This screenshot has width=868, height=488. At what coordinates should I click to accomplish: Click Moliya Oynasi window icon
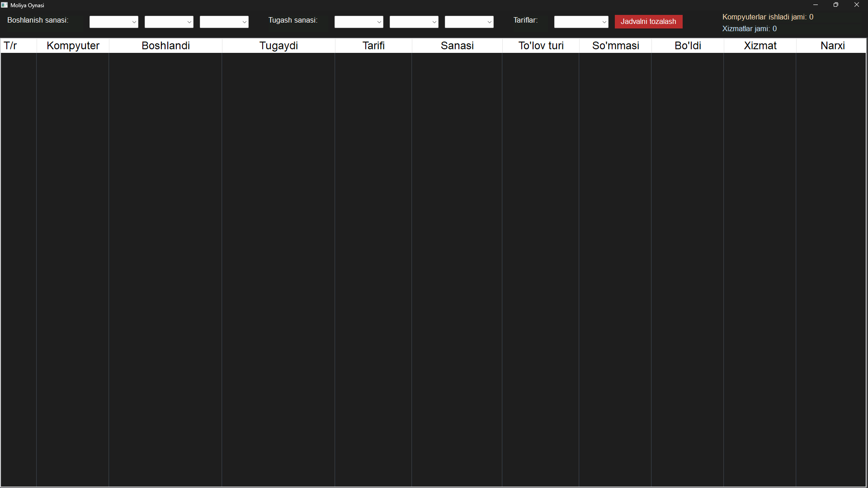click(x=5, y=5)
